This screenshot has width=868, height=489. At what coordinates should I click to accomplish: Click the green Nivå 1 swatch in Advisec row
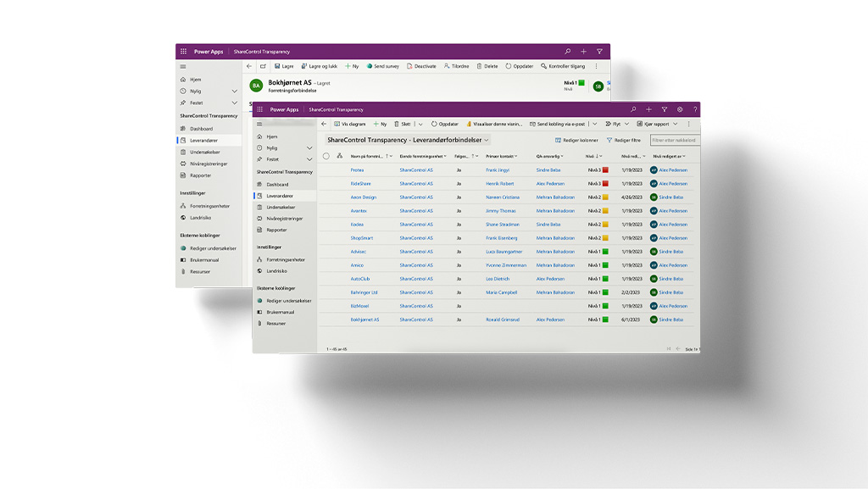605,252
